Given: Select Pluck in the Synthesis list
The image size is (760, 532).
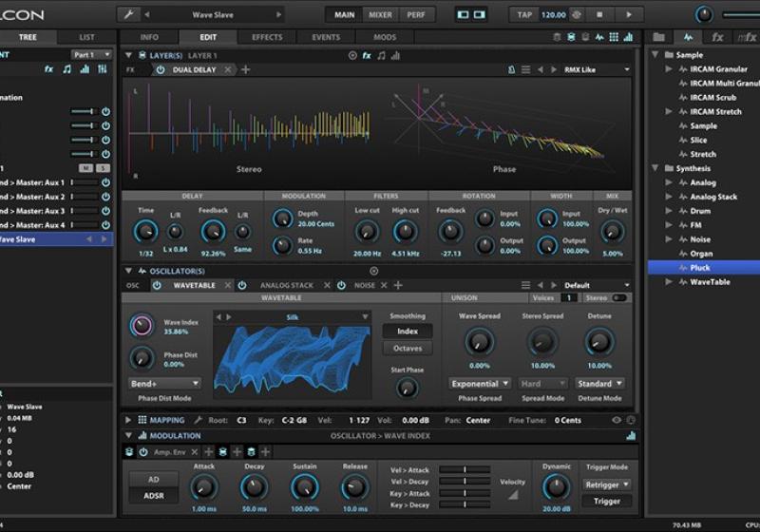Looking at the screenshot, I should coord(700,268).
